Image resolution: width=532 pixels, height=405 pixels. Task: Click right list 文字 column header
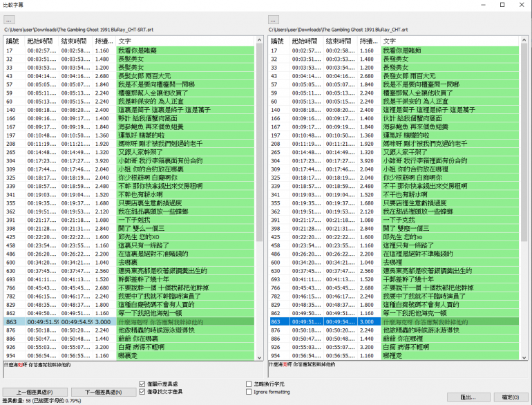tap(450, 41)
